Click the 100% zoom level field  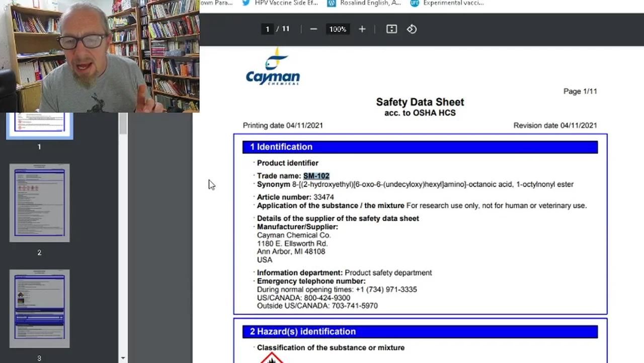tap(338, 29)
